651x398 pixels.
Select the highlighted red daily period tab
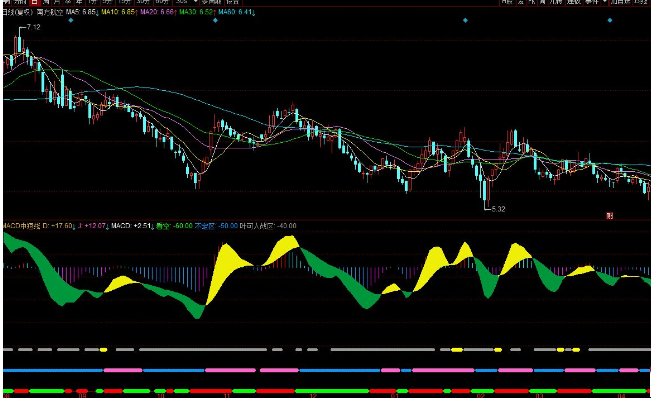(34, 2)
